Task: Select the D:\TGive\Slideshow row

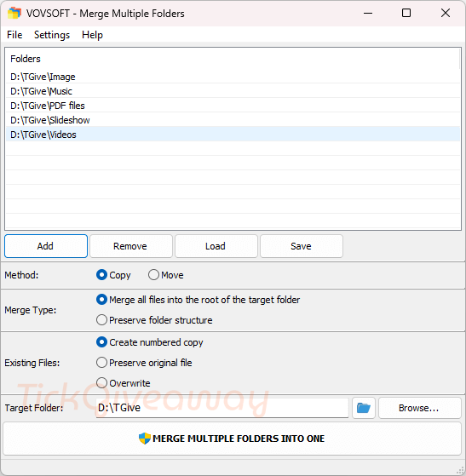Action: pyautogui.click(x=233, y=120)
